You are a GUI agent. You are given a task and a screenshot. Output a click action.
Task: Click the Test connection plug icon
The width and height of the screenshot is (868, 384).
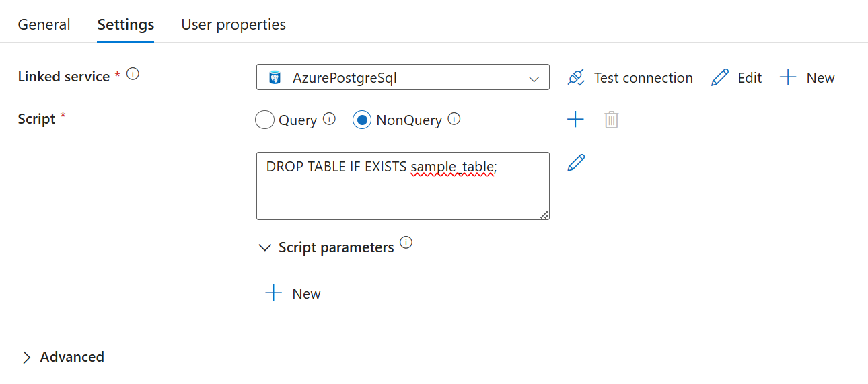576,77
